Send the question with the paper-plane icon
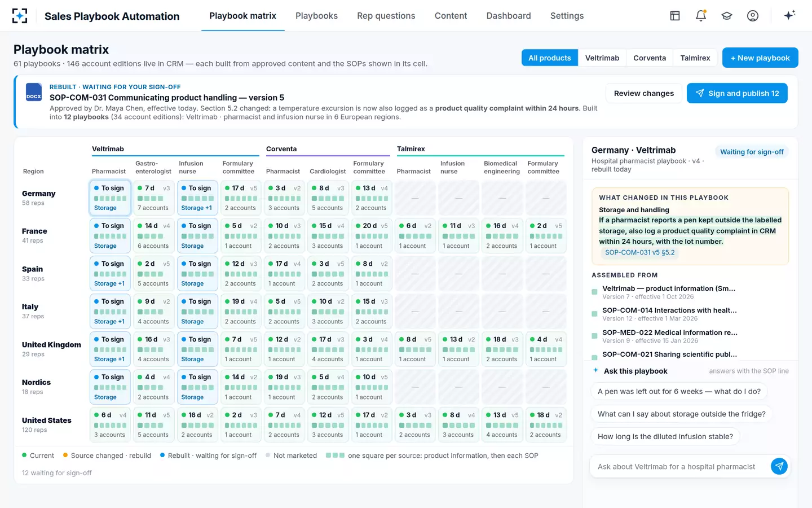812x508 pixels. [779, 466]
